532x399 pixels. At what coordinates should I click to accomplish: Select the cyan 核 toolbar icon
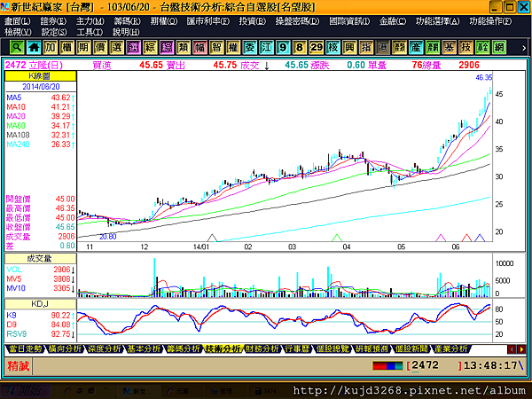point(332,47)
